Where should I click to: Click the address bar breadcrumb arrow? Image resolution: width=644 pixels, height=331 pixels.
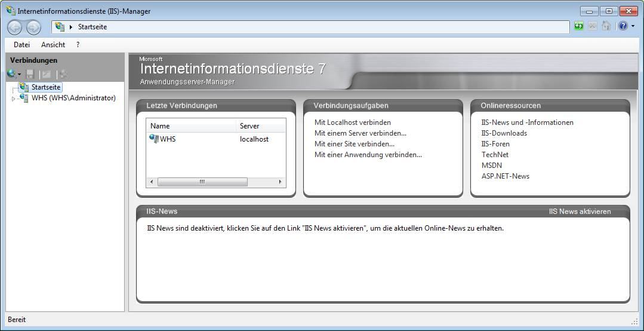click(x=70, y=27)
